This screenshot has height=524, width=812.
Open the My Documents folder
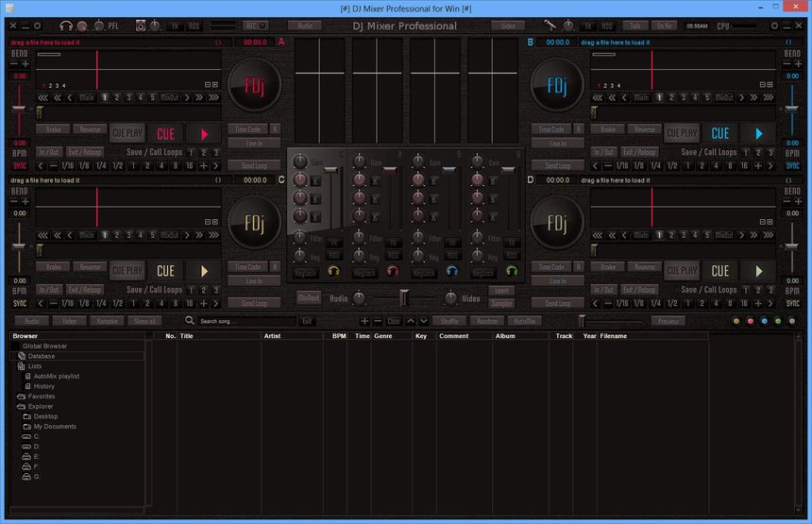[x=55, y=427]
